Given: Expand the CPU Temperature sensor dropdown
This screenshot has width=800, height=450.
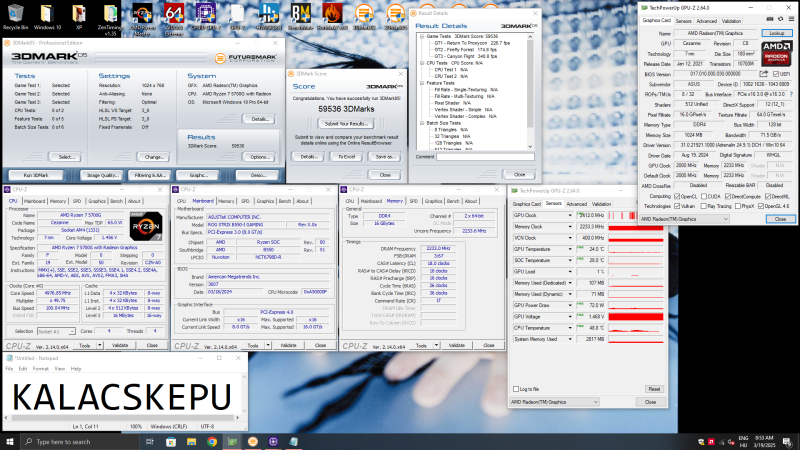Looking at the screenshot, I should click(x=570, y=328).
